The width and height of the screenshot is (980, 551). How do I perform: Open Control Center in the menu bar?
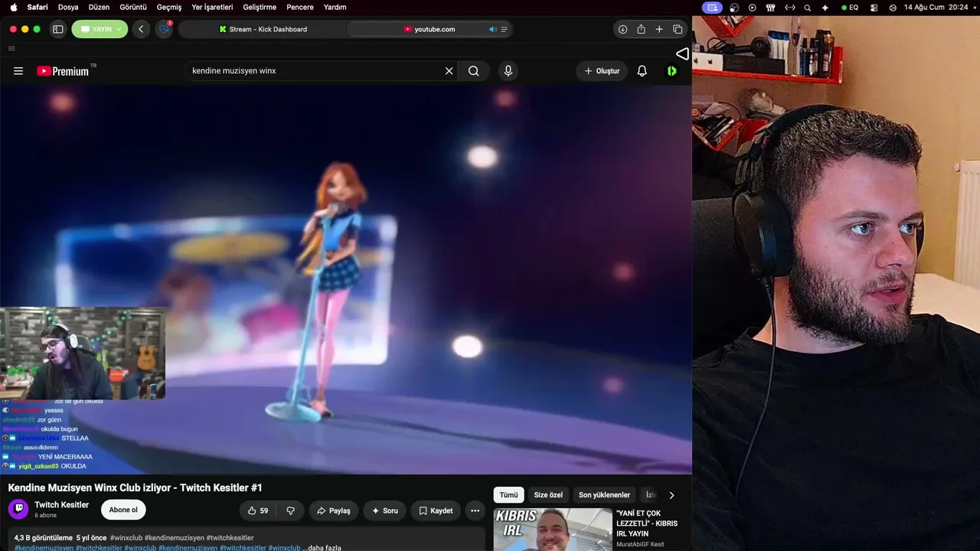[x=874, y=7]
